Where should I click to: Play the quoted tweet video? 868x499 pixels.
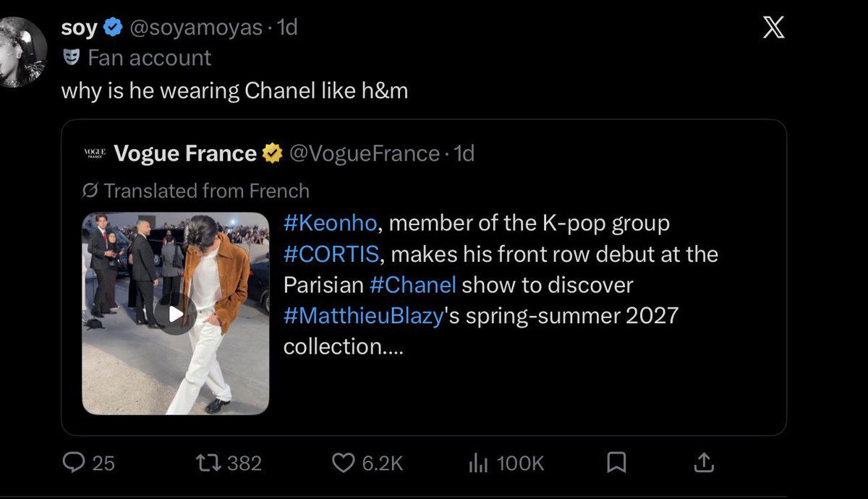tap(176, 313)
